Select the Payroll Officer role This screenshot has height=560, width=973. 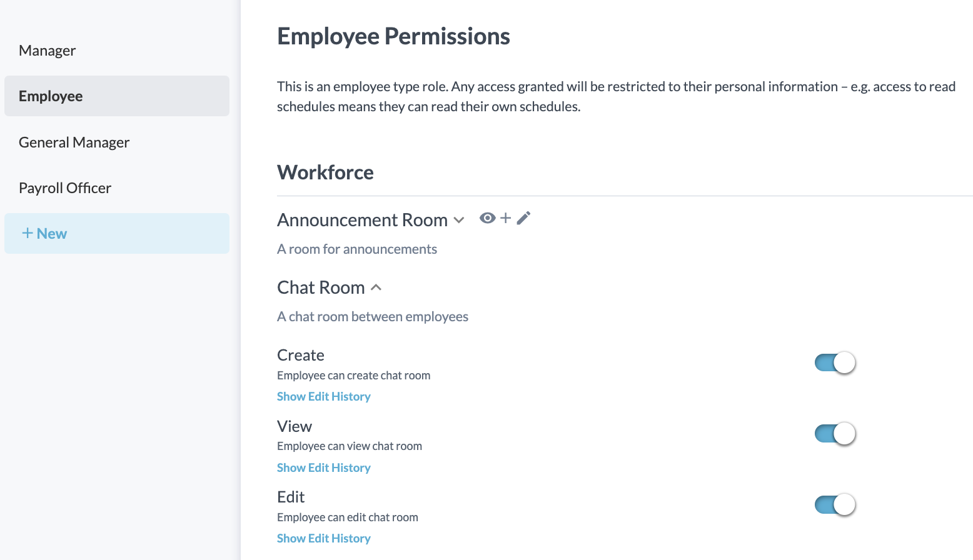pos(65,188)
